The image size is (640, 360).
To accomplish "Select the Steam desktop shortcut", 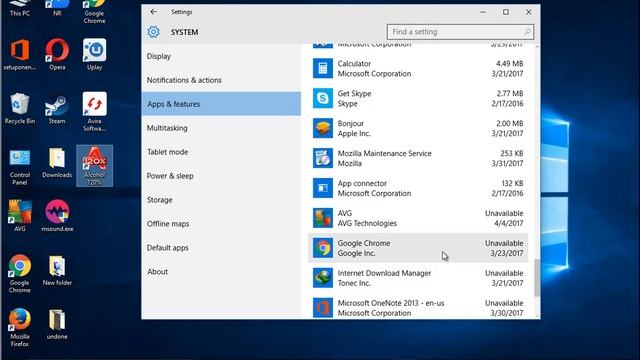I will point(57,109).
